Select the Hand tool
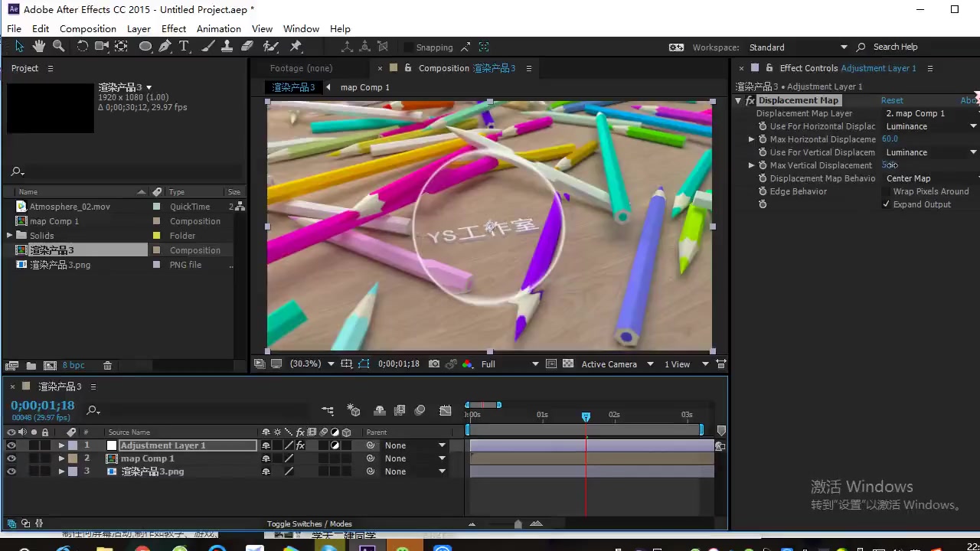Viewport: 980px width, 551px height. [x=39, y=47]
